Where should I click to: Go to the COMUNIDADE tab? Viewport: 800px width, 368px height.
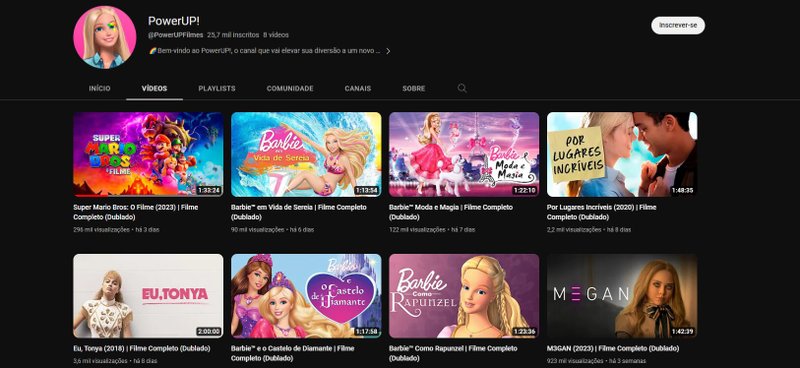[290, 88]
